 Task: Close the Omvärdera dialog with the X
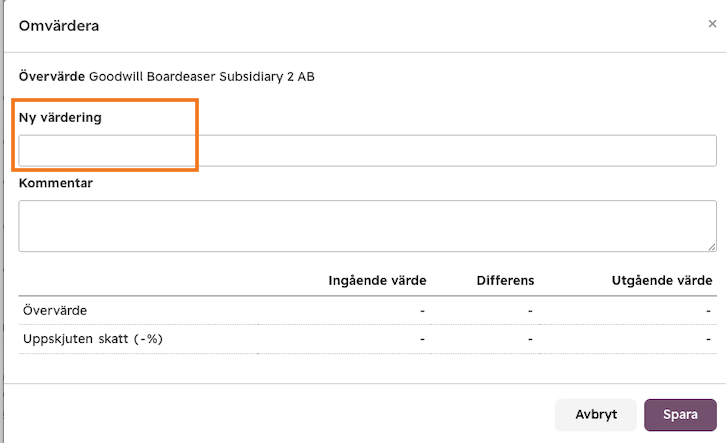click(x=712, y=24)
